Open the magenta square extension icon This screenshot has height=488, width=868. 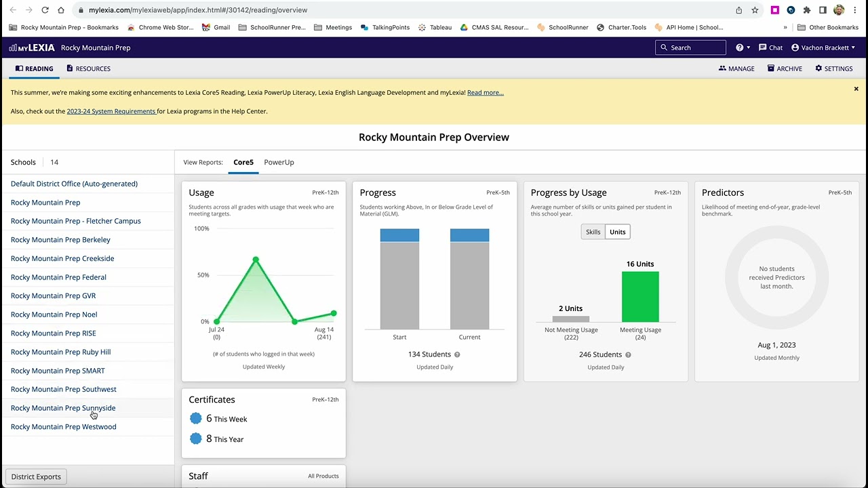coord(775,10)
